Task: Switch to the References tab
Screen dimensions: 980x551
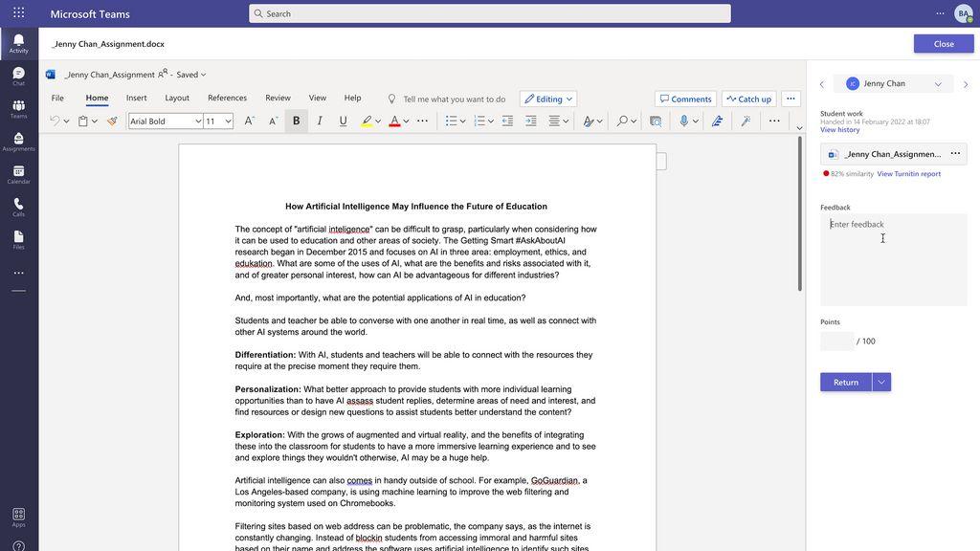Action: click(227, 99)
